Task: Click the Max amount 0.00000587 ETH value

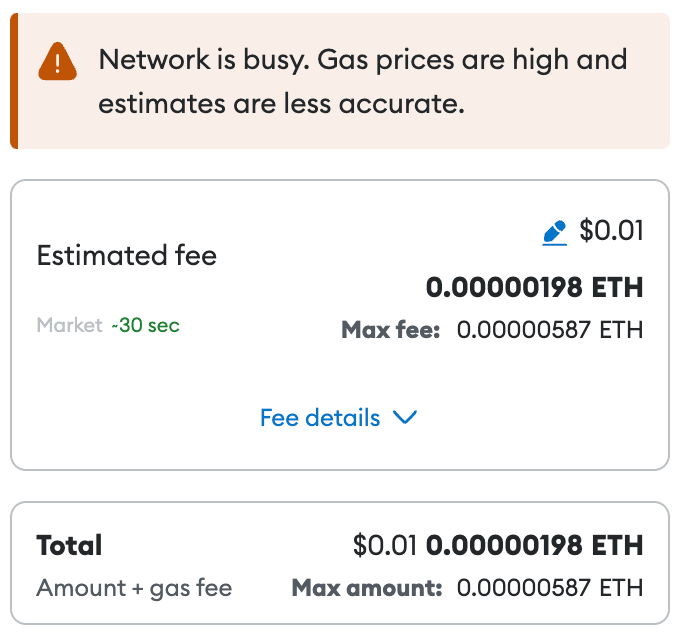Action: pos(550,588)
